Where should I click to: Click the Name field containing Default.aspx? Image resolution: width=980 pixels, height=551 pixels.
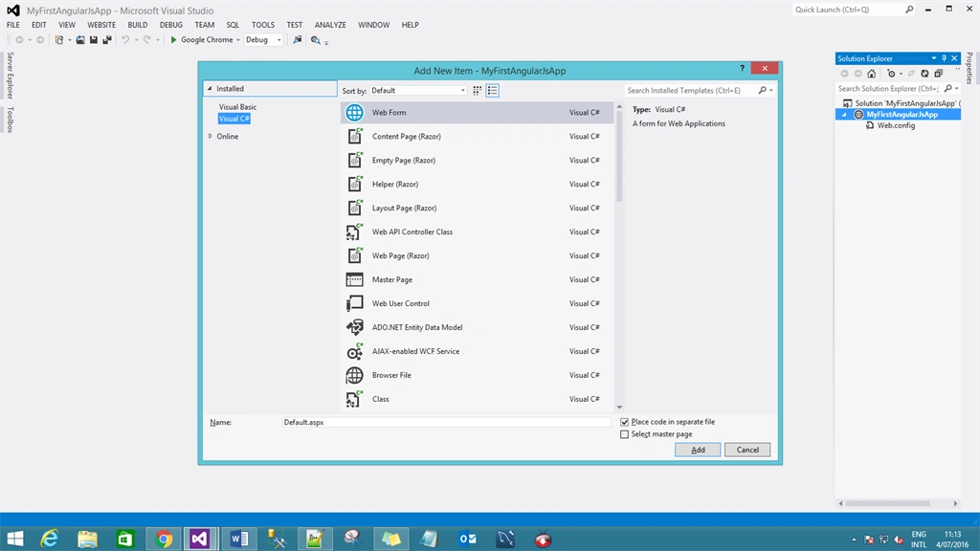point(446,422)
